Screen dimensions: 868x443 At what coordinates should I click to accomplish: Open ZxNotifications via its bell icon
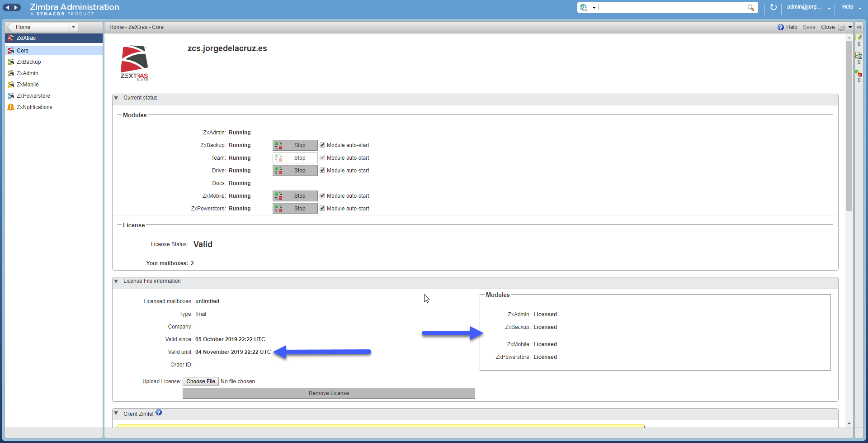point(11,107)
